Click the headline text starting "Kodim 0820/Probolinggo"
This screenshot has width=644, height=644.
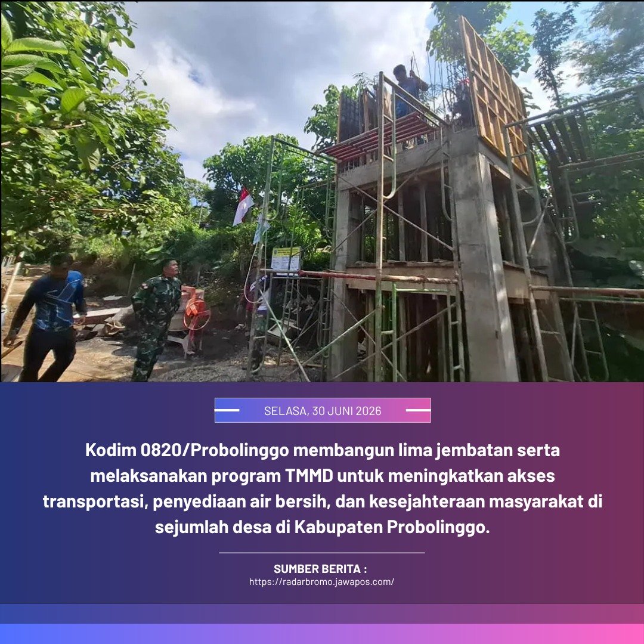click(323, 489)
